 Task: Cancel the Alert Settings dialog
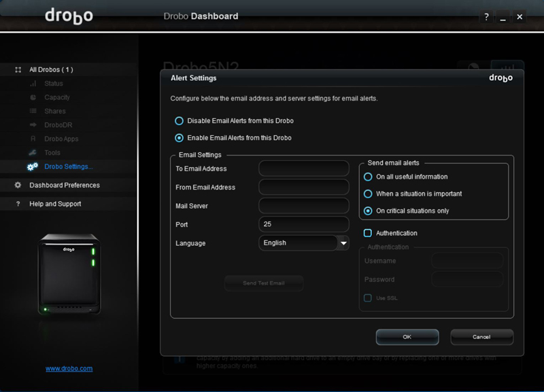481,337
